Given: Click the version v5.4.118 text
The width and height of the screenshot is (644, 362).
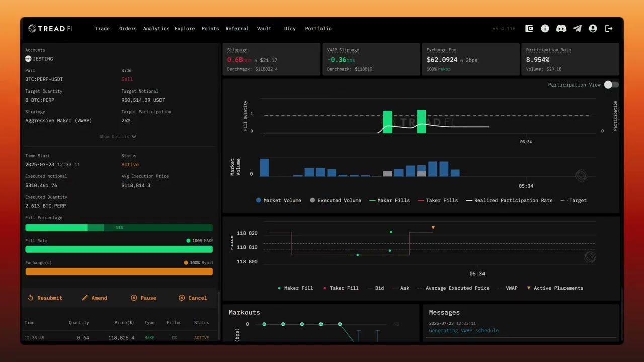Looking at the screenshot, I should [504, 29].
